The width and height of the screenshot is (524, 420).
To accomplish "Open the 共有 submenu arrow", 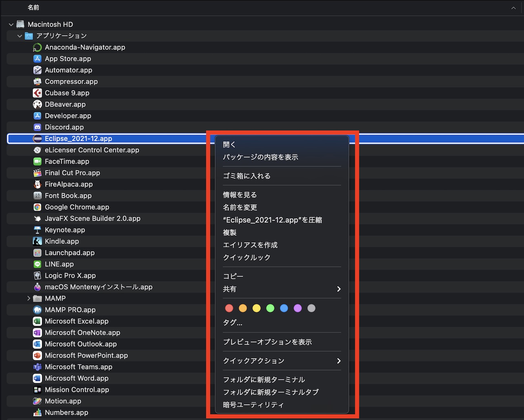I will pyautogui.click(x=339, y=289).
